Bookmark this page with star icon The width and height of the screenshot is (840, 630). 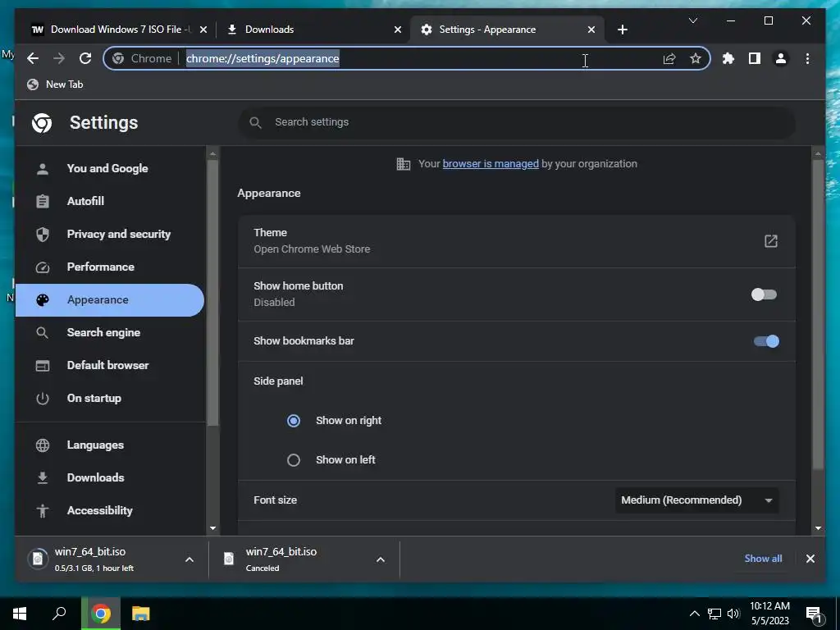(696, 58)
